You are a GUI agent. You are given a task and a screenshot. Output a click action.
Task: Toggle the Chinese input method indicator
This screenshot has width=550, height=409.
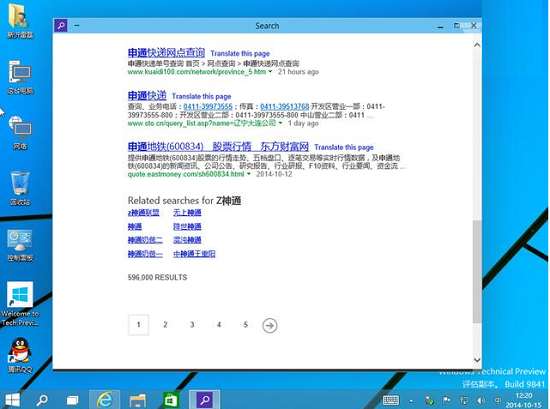(x=498, y=400)
